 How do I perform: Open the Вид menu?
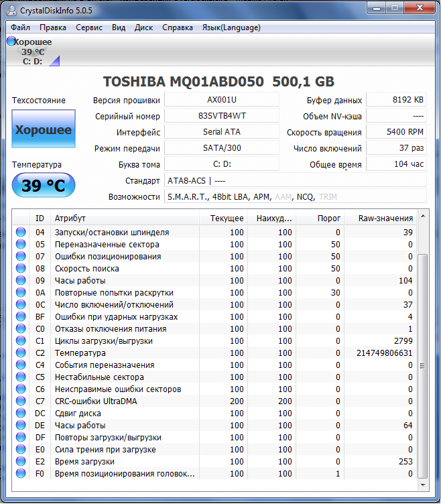[119, 27]
